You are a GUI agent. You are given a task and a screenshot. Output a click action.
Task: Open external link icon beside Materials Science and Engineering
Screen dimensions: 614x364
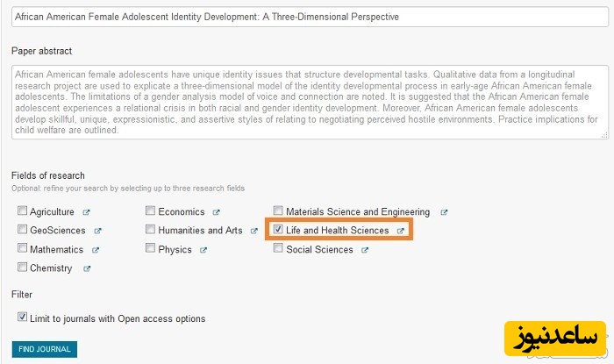[x=444, y=212]
